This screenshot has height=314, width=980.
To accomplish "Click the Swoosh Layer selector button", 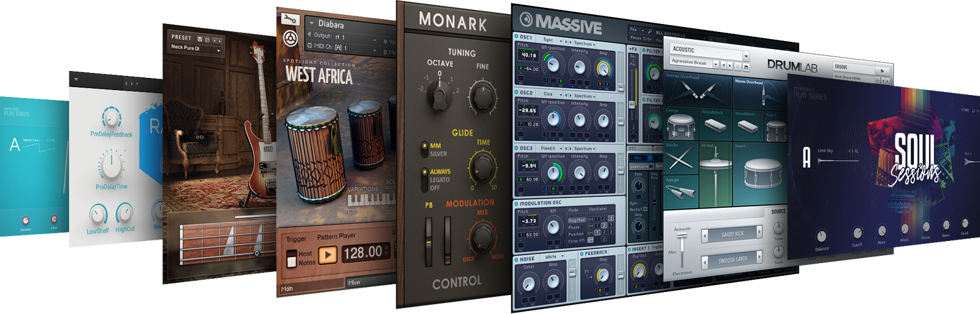I will click(732, 260).
